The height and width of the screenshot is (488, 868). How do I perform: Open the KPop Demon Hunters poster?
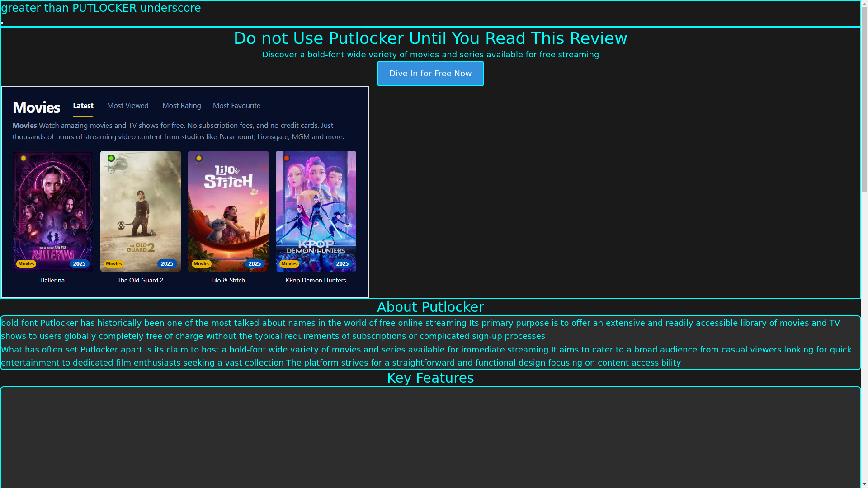point(316,211)
